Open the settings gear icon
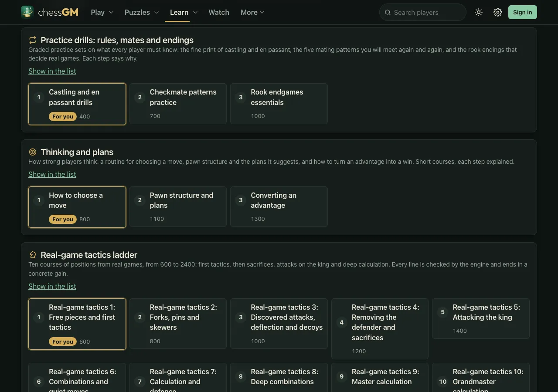Image resolution: width=558 pixels, height=392 pixels. 498,12
